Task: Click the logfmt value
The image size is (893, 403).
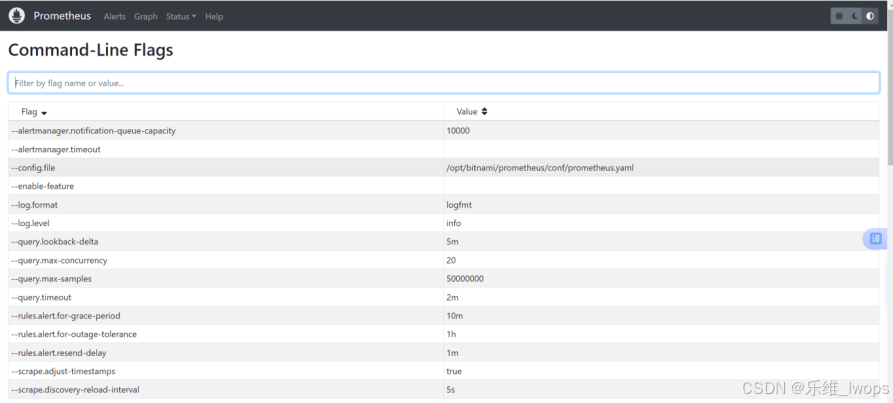Action: pos(459,205)
